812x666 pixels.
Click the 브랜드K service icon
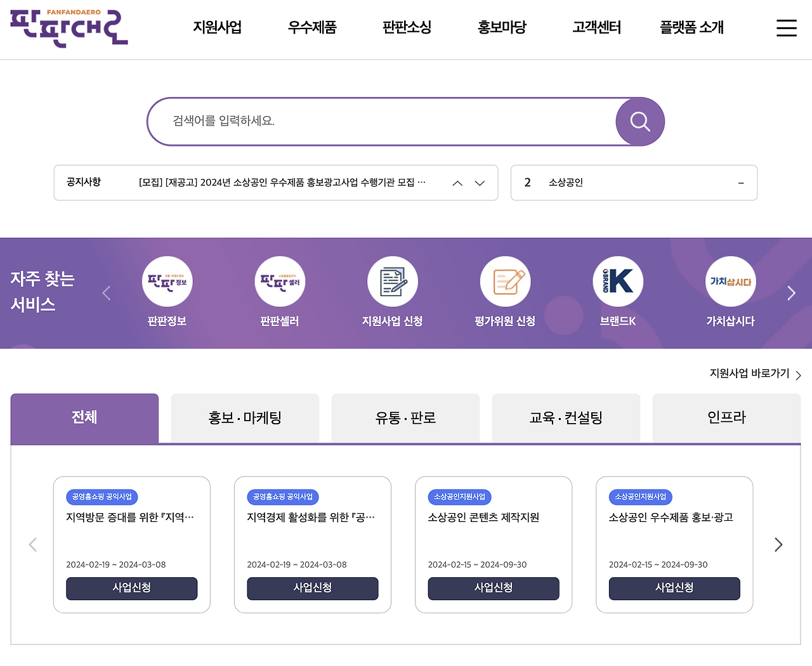pyautogui.click(x=618, y=281)
